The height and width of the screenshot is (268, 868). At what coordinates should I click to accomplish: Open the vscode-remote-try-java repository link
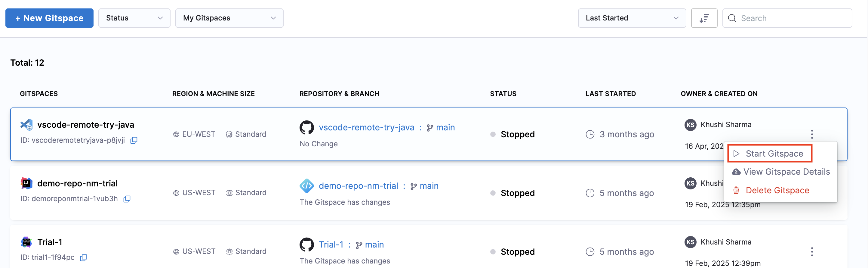pos(366,127)
